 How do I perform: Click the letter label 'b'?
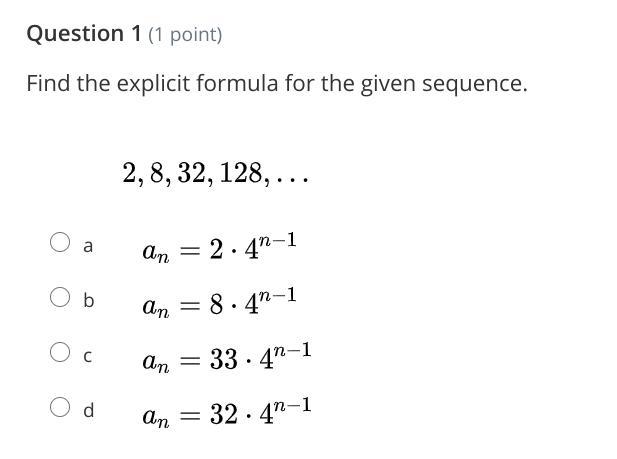[x=89, y=300]
